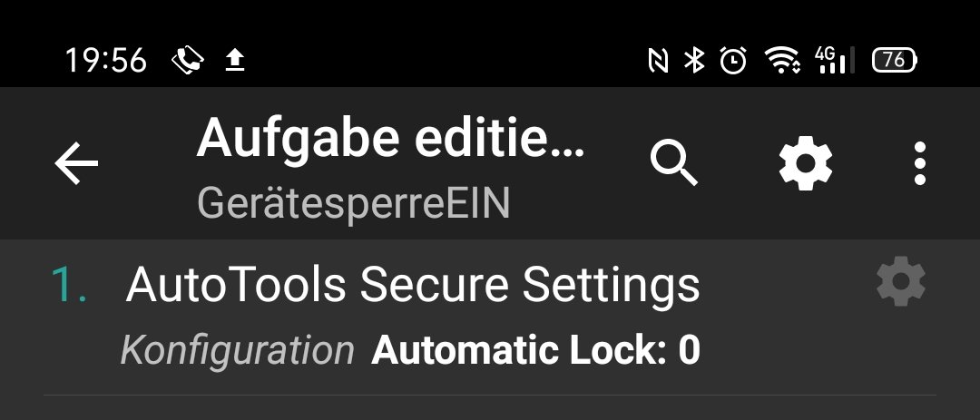The width and height of the screenshot is (980, 420).
Task: Open the three-dot overflow menu
Action: (x=919, y=163)
